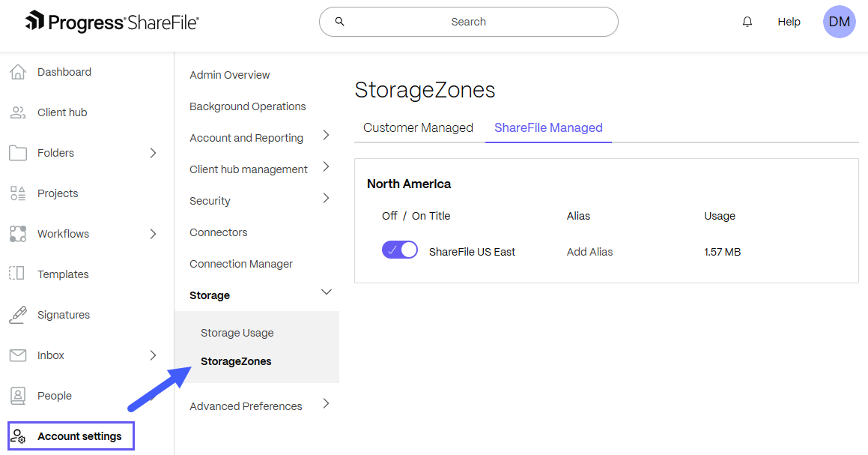Click the Progress ShareFile logo
Screen dimensions: 868x455
112,22
